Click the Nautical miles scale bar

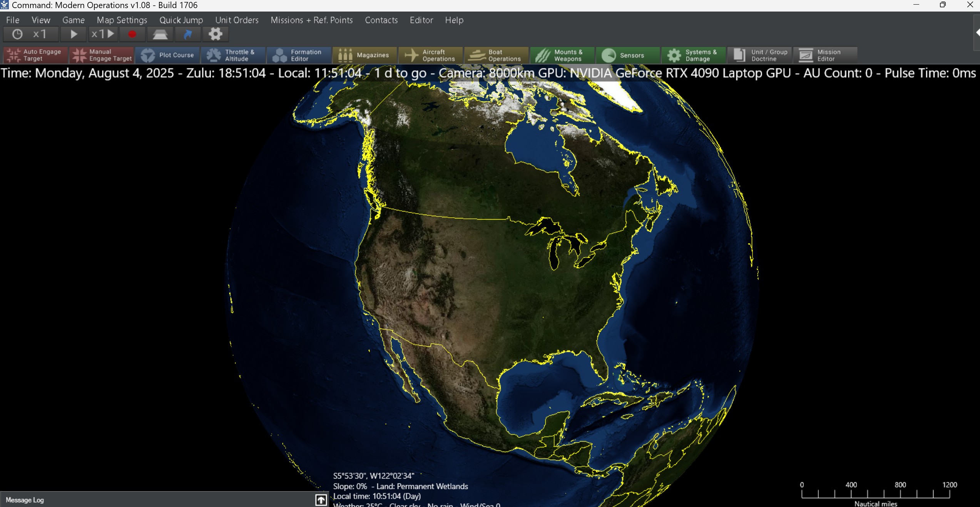tap(876, 494)
